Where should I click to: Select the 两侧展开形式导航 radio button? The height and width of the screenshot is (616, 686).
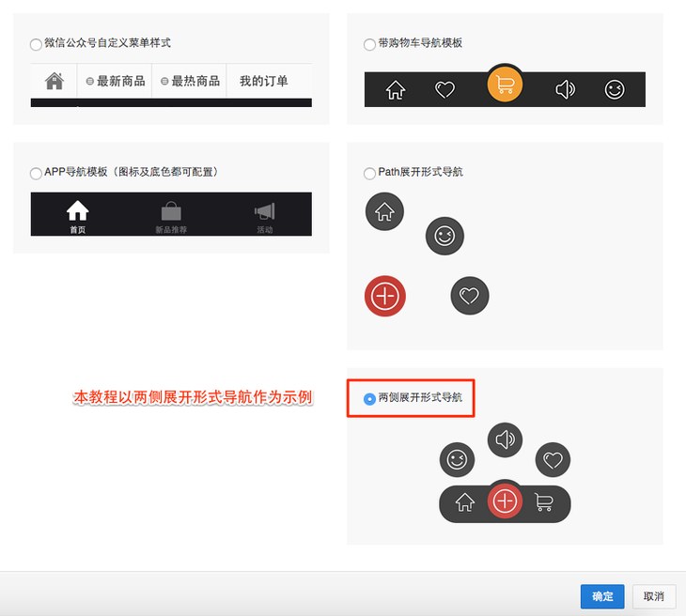tap(369, 399)
